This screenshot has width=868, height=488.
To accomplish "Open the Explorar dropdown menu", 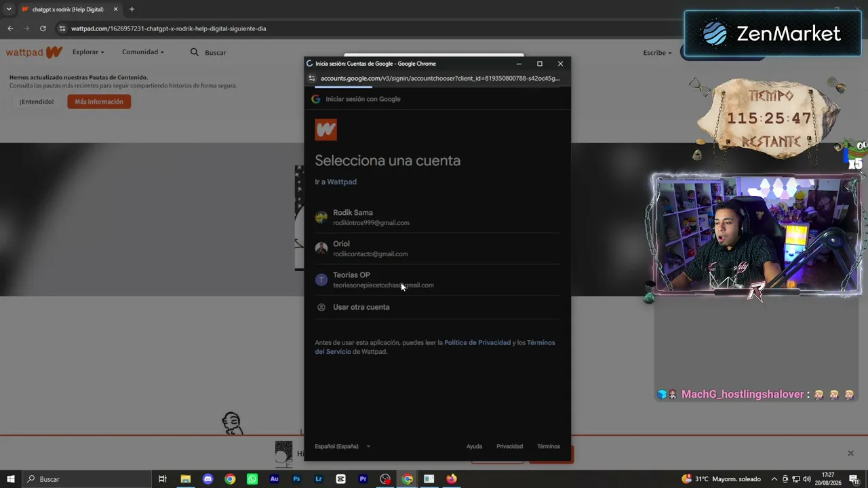I will (88, 52).
